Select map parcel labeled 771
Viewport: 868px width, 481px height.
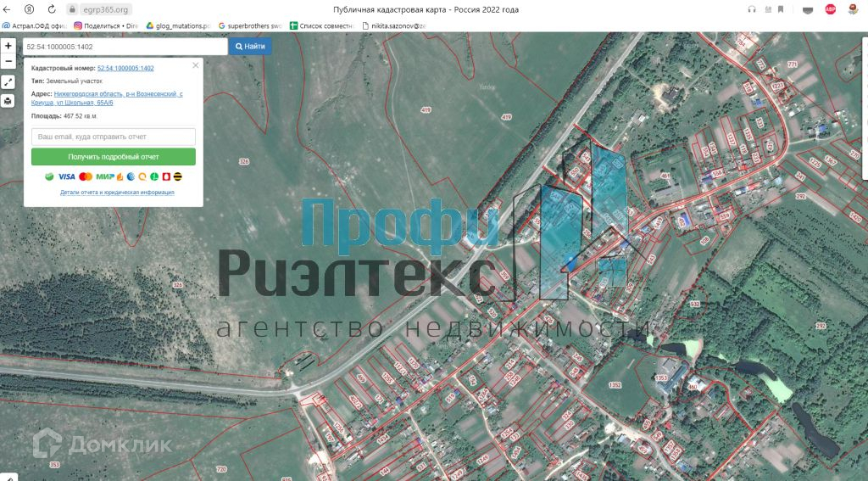tap(793, 64)
